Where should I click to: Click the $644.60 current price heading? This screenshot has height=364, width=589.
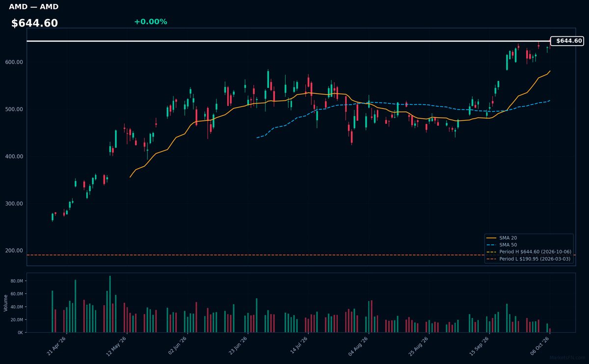34,23
